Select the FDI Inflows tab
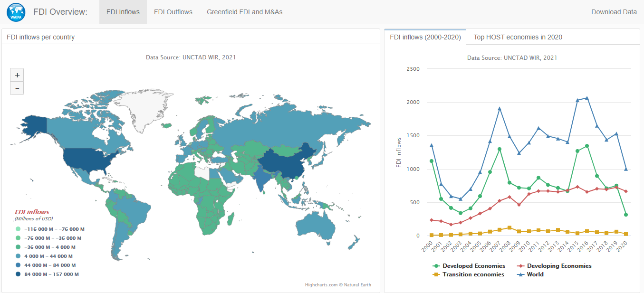The height and width of the screenshot is (293, 644). coord(123,12)
